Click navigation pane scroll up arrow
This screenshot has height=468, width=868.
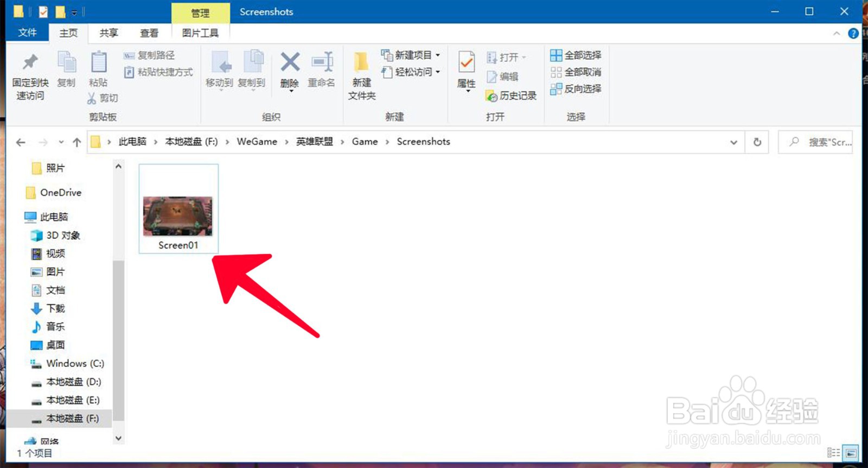118,167
